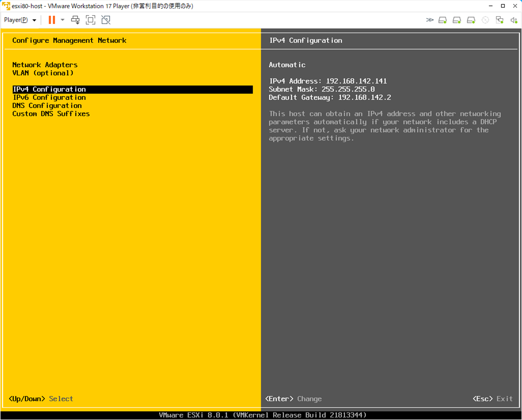
Task: Click the esxi80-host window title text
Action: point(103,6)
